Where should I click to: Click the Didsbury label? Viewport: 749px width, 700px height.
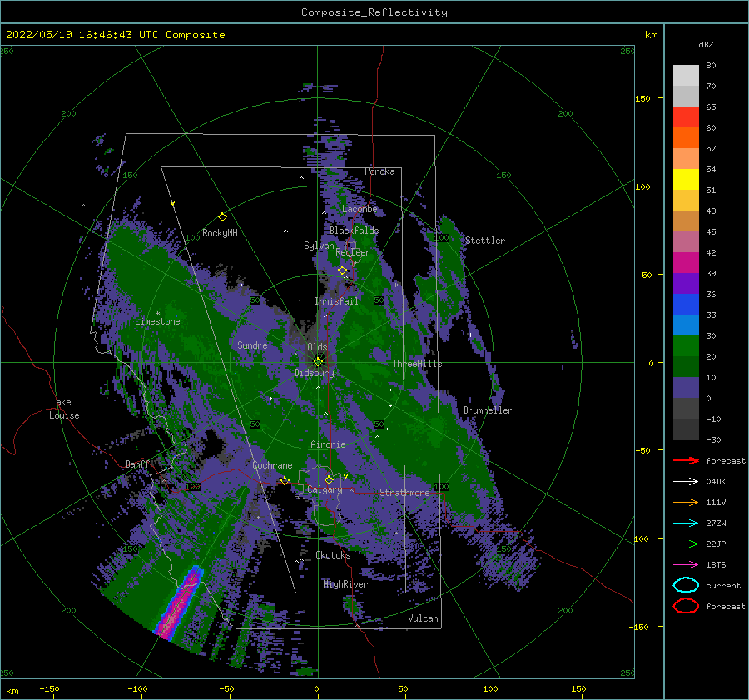point(314,373)
